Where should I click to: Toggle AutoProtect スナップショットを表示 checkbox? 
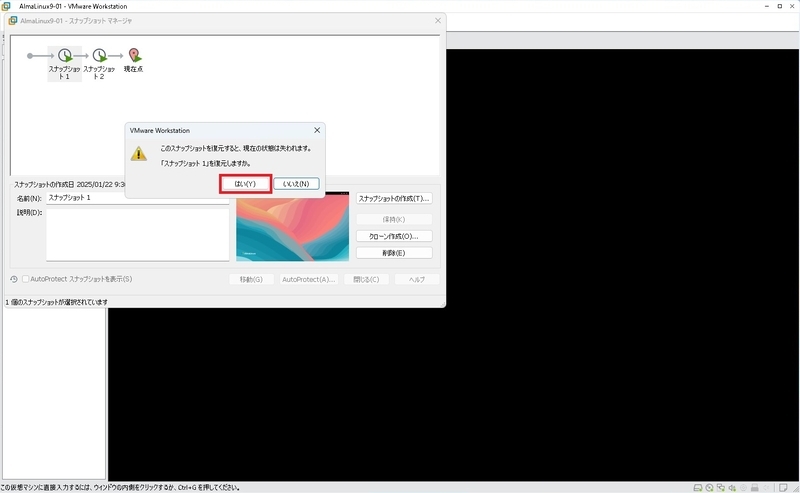[x=25, y=279]
